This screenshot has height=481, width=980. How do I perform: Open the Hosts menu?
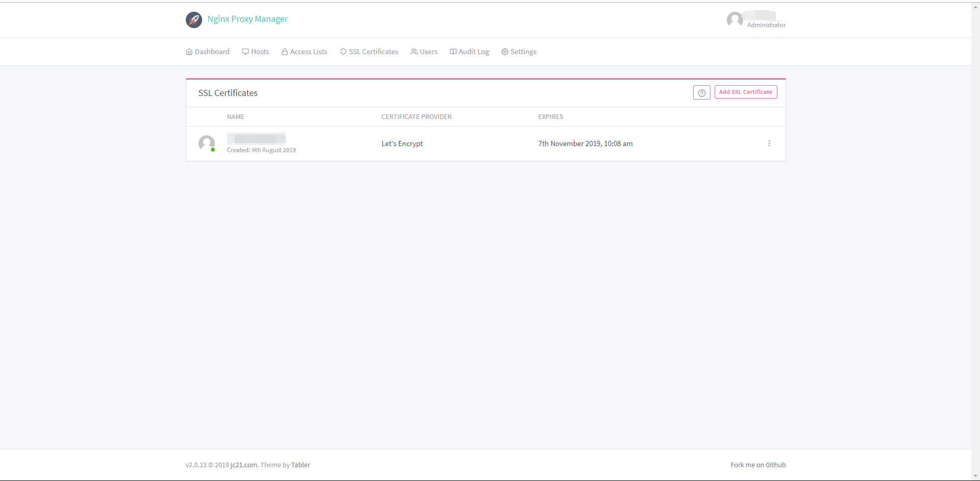pos(256,52)
